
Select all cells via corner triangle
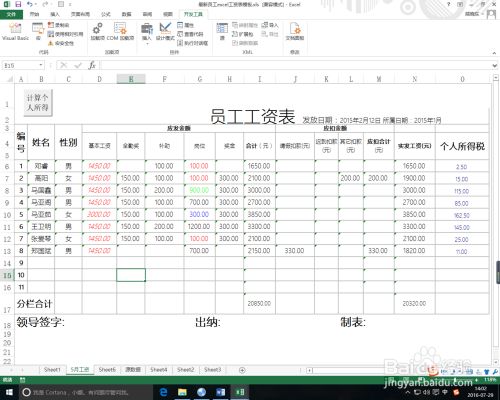pos(10,79)
